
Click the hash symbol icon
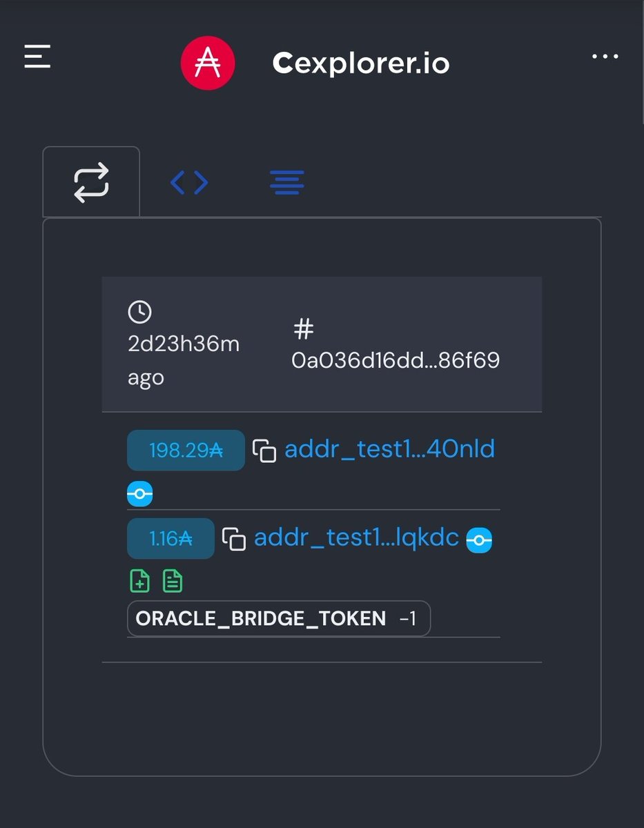(304, 329)
